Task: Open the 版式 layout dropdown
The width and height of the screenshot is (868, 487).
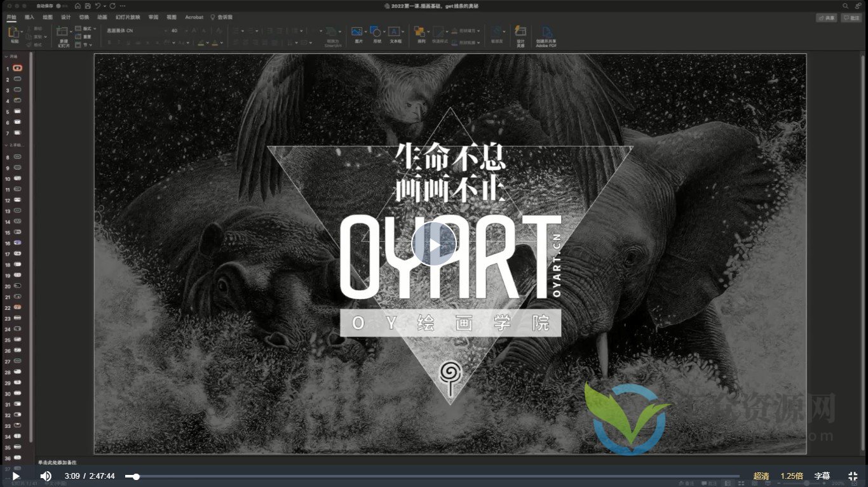Action: click(x=85, y=29)
